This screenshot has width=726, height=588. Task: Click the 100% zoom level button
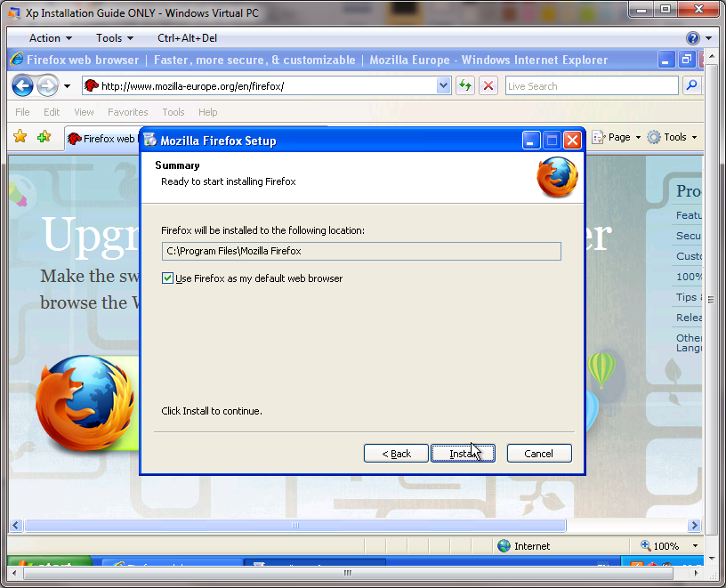point(659,546)
